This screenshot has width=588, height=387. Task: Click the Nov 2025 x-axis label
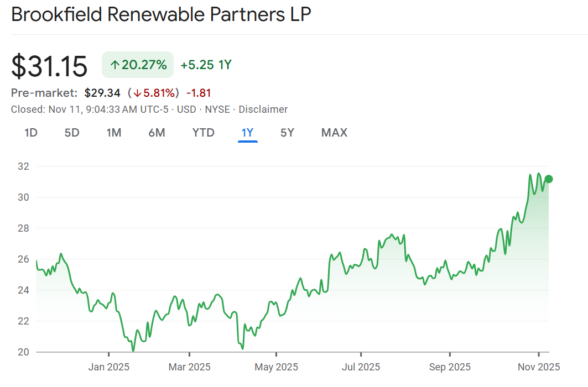point(539,367)
